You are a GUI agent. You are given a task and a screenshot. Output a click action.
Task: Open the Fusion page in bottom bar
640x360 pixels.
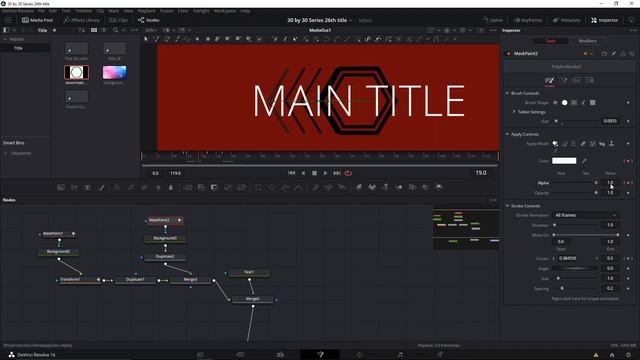(x=320, y=355)
